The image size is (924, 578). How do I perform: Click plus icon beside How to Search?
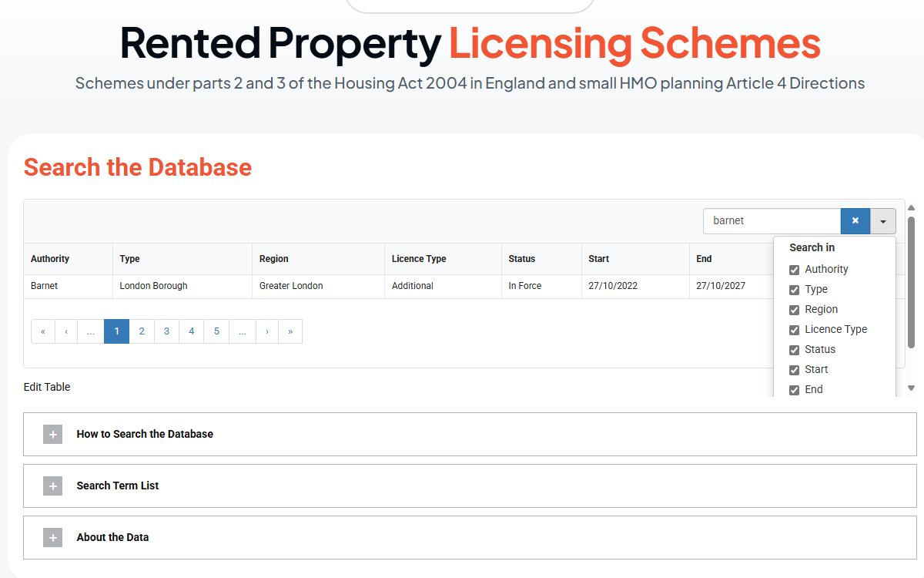(x=52, y=435)
